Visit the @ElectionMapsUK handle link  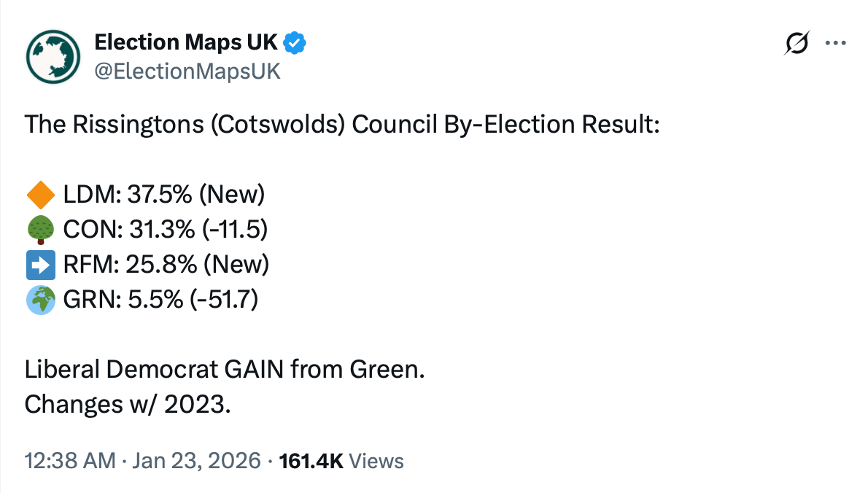pyautogui.click(x=187, y=71)
